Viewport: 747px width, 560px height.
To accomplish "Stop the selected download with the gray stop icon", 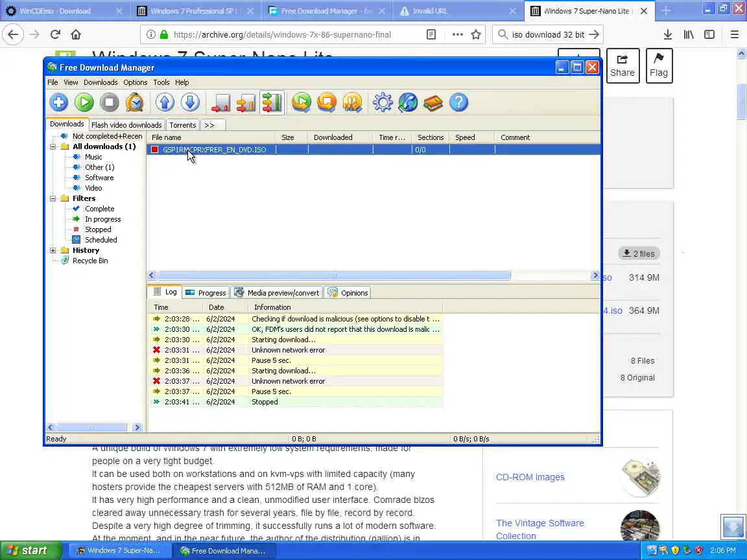I will [110, 102].
